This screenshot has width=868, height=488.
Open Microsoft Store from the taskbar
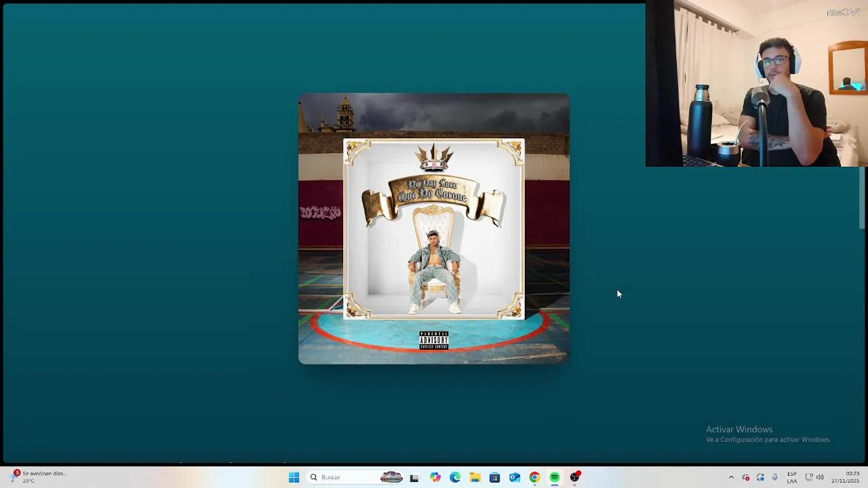tap(494, 477)
